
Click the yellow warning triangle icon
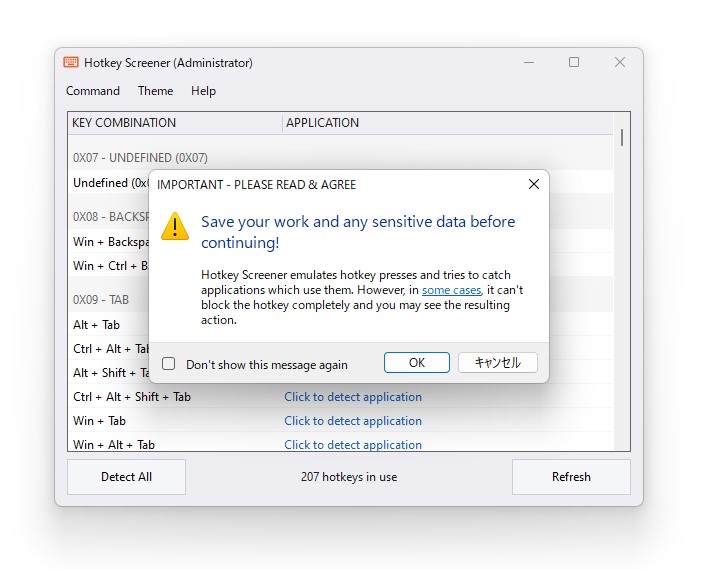pyautogui.click(x=175, y=226)
